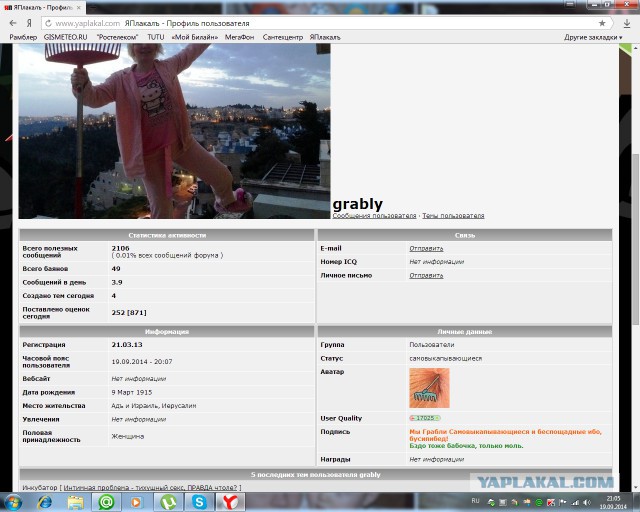Click the User Quality 17025 rating badge
640x512 pixels.
pyautogui.click(x=425, y=418)
